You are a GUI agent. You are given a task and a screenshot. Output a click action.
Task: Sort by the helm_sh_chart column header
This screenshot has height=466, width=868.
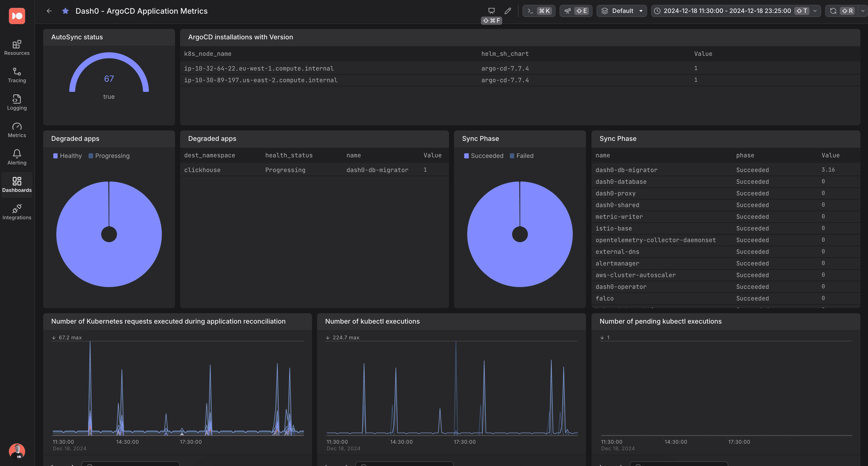(505, 54)
